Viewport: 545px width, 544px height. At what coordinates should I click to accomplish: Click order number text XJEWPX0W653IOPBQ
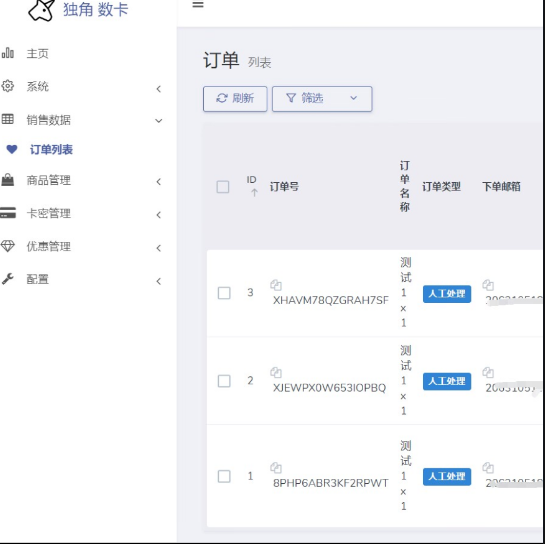click(330, 388)
